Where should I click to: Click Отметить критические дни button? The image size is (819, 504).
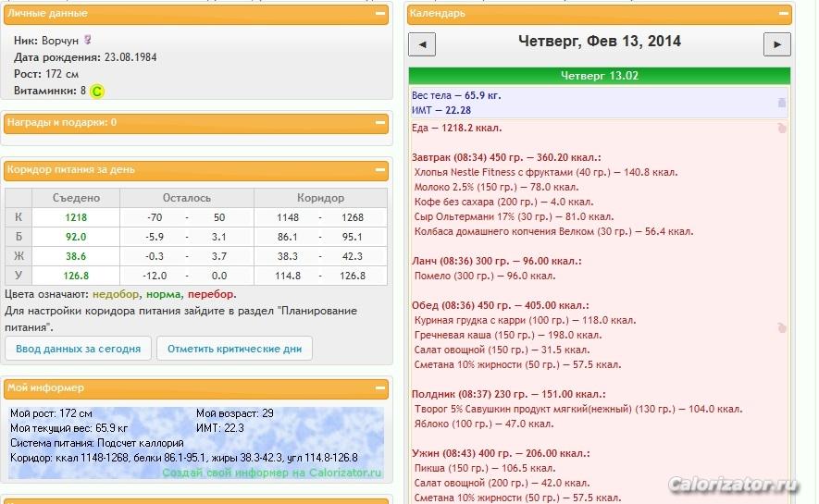234,349
